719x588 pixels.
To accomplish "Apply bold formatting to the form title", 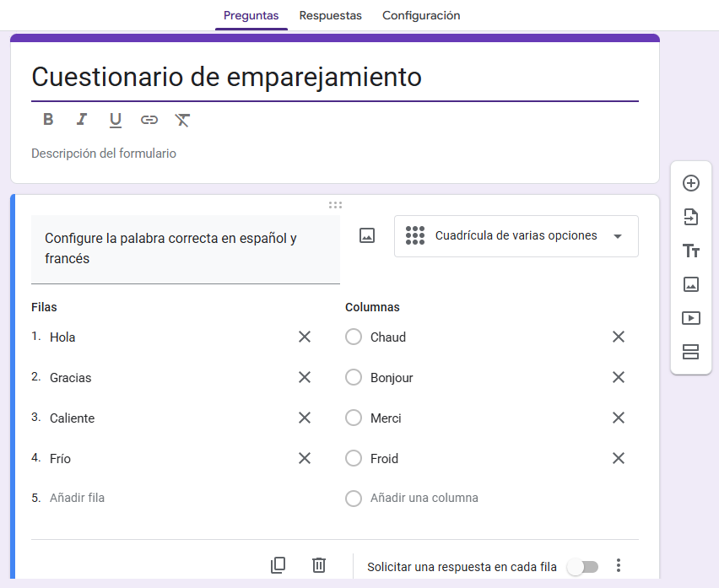I will tap(47, 119).
